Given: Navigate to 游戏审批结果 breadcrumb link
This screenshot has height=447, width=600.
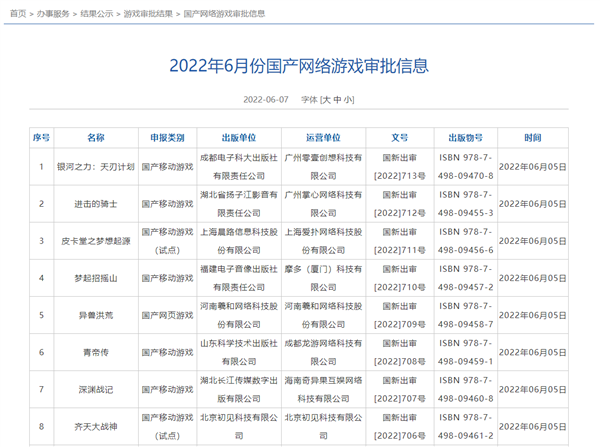Looking at the screenshot, I should [147, 14].
